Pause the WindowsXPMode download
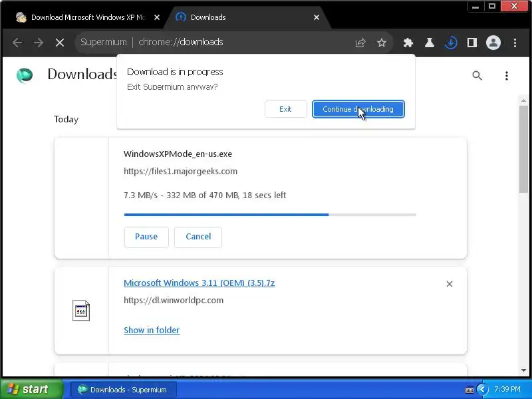Image resolution: width=532 pixels, height=399 pixels. (146, 237)
